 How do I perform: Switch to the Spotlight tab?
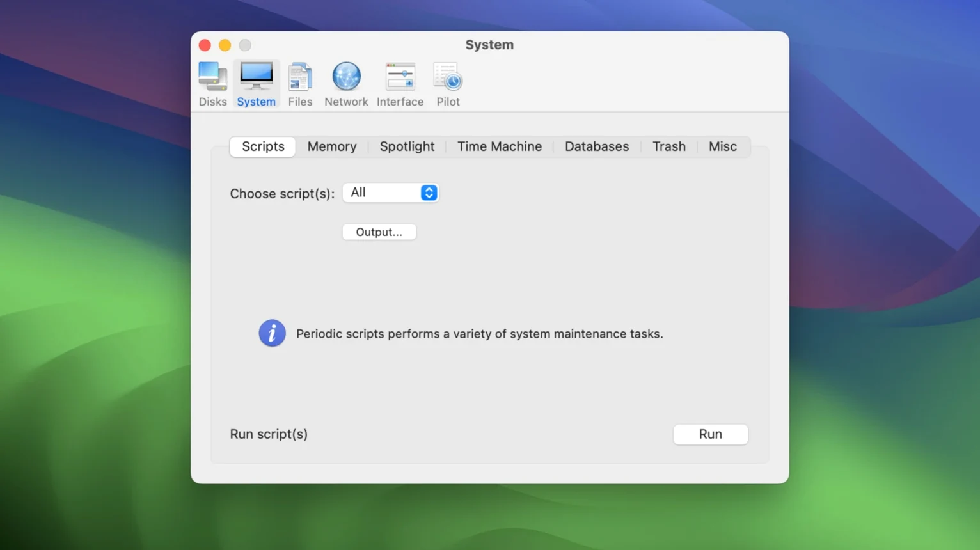point(407,146)
